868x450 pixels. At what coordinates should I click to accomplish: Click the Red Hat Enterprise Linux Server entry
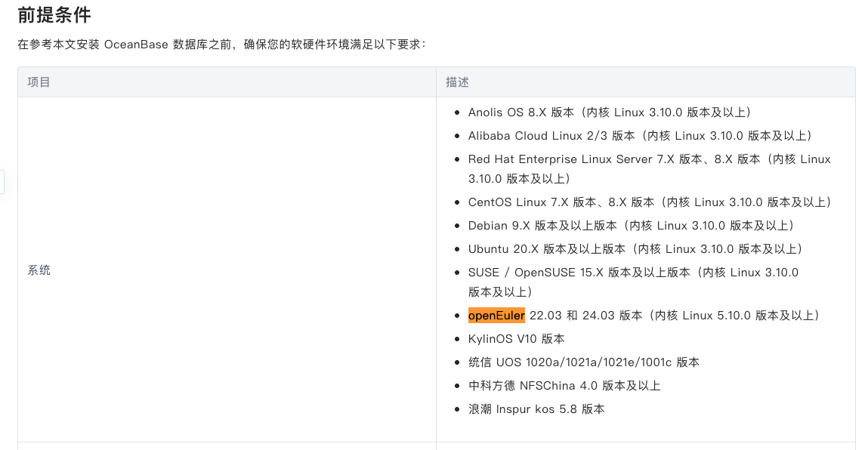tap(650, 169)
